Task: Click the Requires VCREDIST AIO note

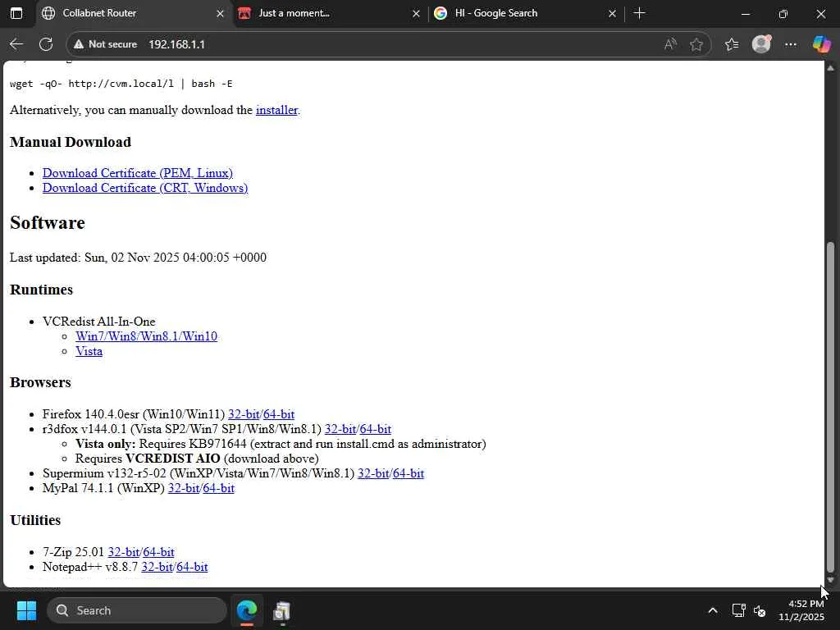Action: (x=197, y=459)
